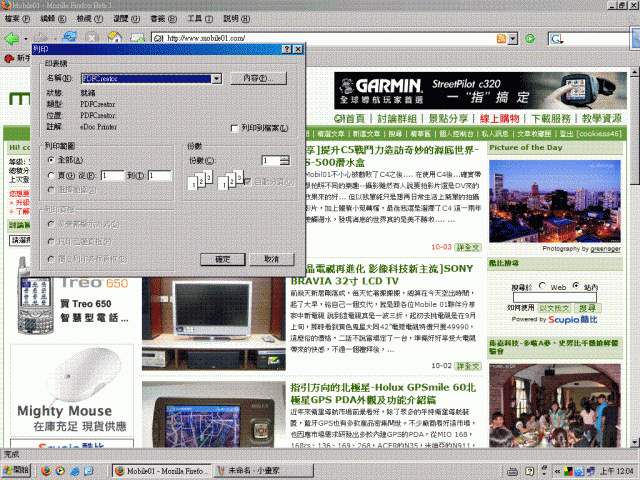
Task: Click the copies count spinner arrows
Action: click(x=285, y=160)
